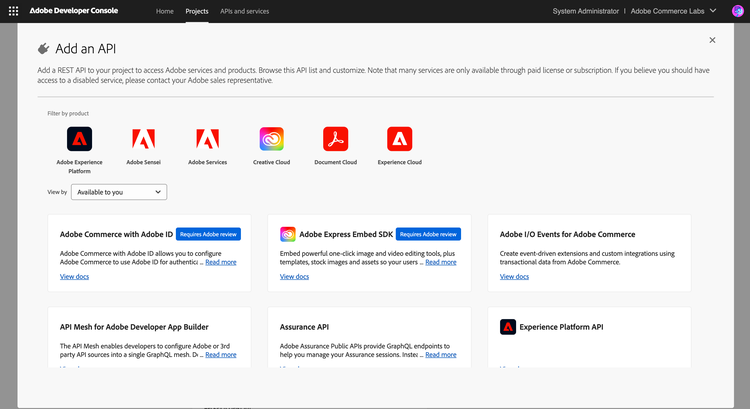
Task: Click the user profile avatar
Action: [738, 10]
